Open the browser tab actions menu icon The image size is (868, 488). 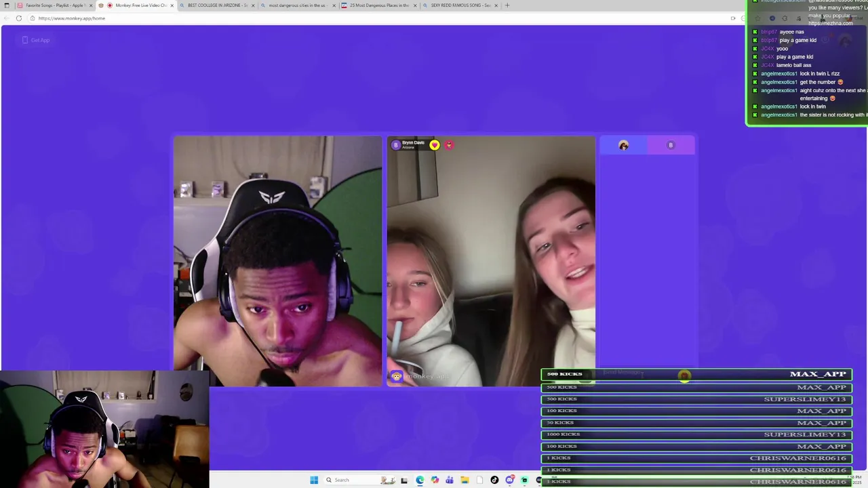click(x=7, y=5)
